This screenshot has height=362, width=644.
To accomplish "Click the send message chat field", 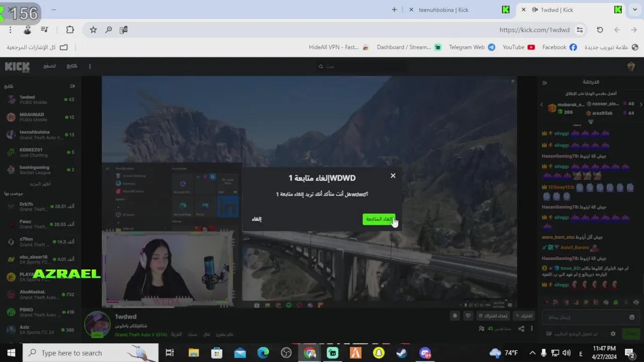I will point(587,317).
